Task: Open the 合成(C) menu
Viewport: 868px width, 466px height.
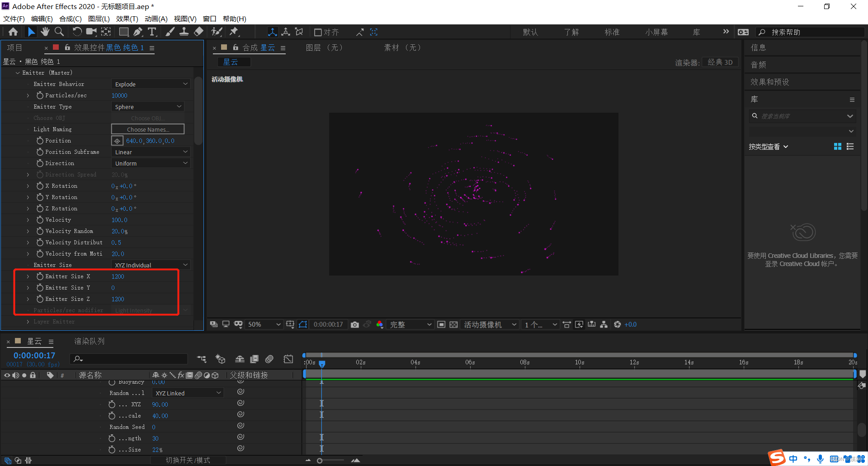Action: coord(70,19)
